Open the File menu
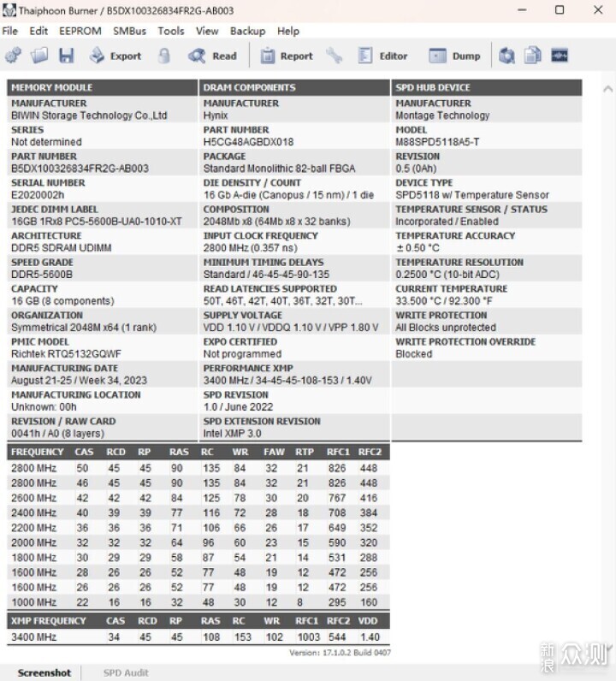Image resolution: width=616 pixels, height=681 pixels. 10,31
